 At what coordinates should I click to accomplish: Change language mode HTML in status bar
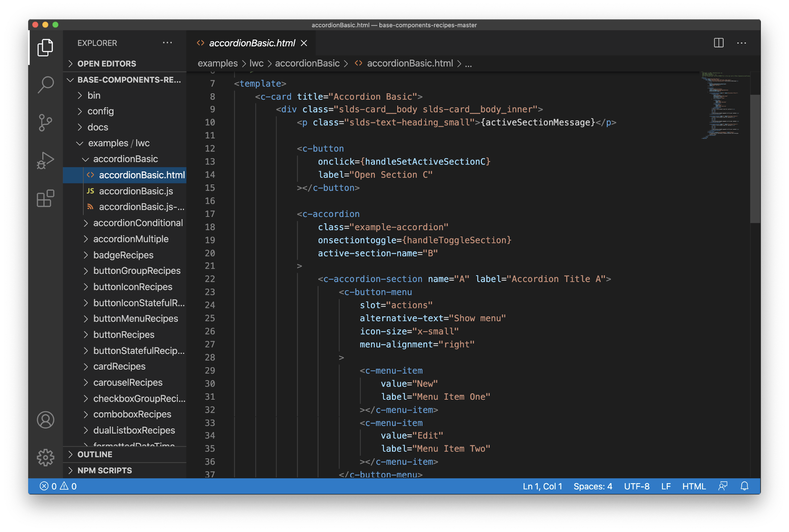pos(694,486)
